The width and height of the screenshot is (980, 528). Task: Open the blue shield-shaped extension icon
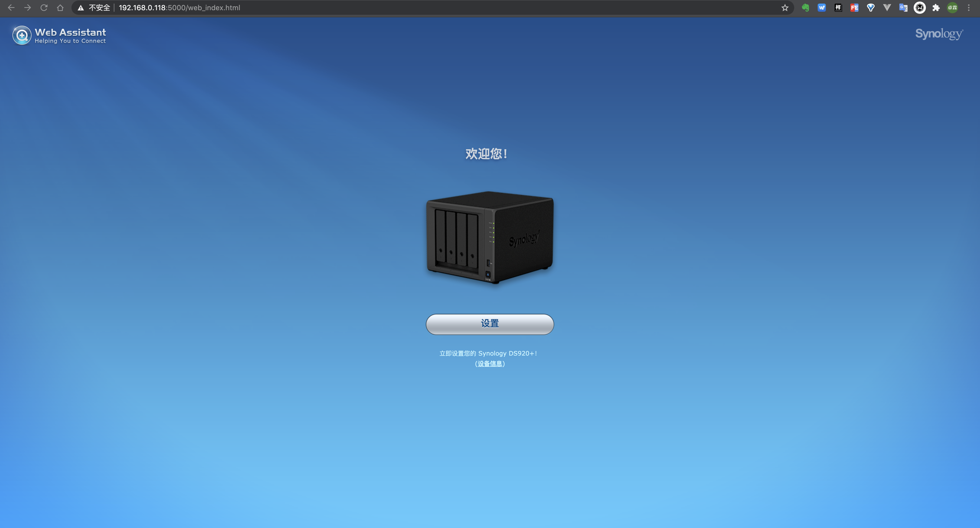pyautogui.click(x=871, y=8)
